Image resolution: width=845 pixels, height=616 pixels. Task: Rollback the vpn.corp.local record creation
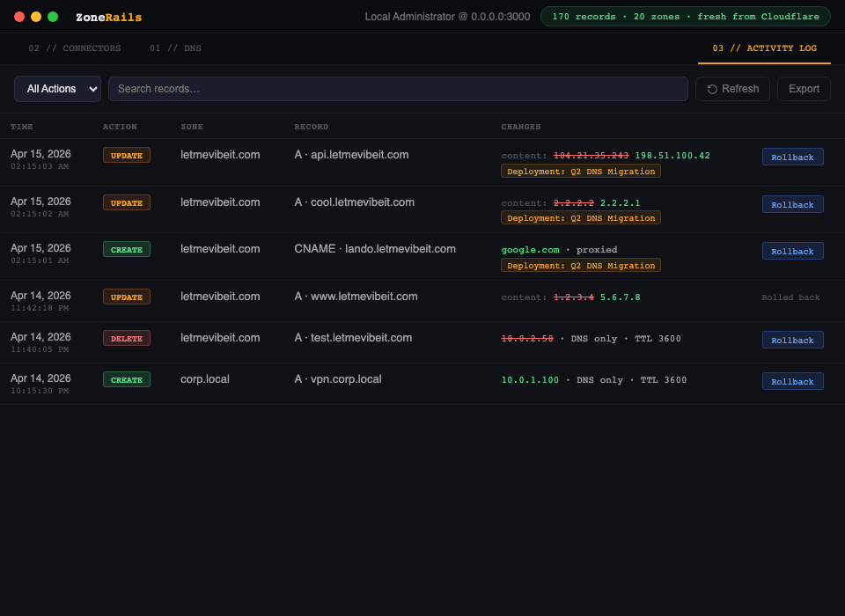[792, 382]
